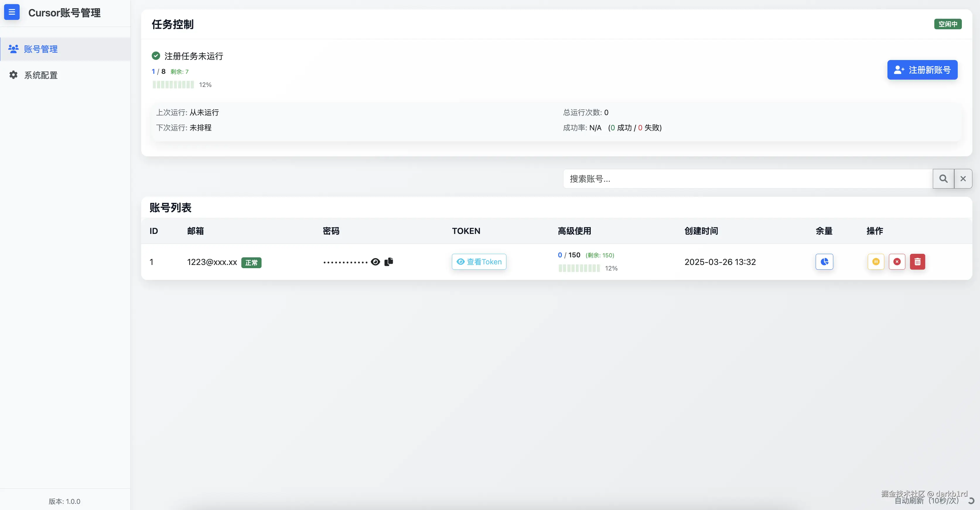Click the 空闲中 status badge

(947, 24)
